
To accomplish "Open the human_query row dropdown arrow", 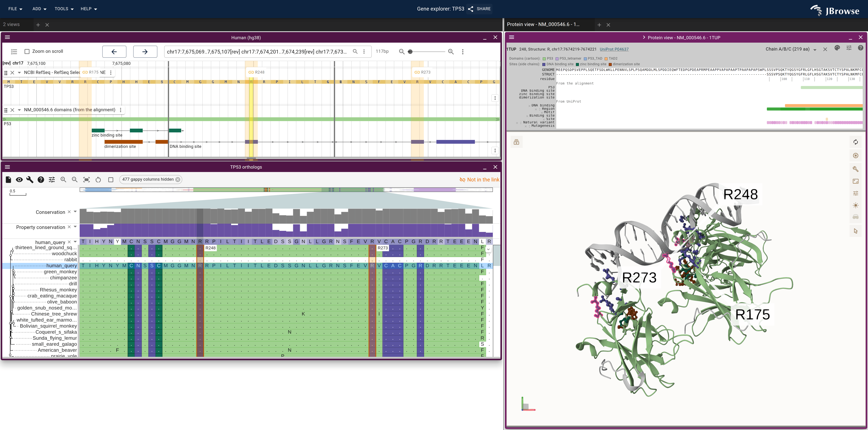I will click(75, 242).
